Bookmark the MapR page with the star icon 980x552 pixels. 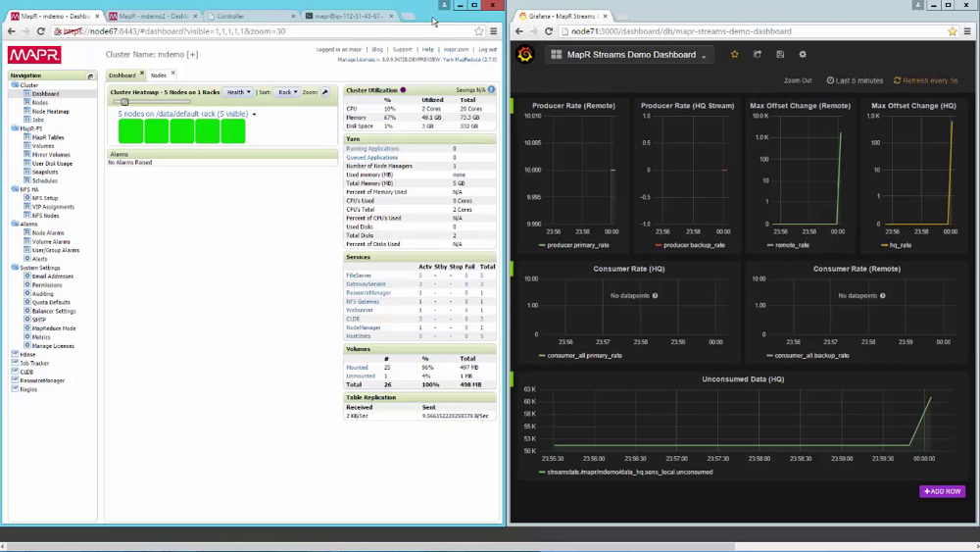coord(479,31)
